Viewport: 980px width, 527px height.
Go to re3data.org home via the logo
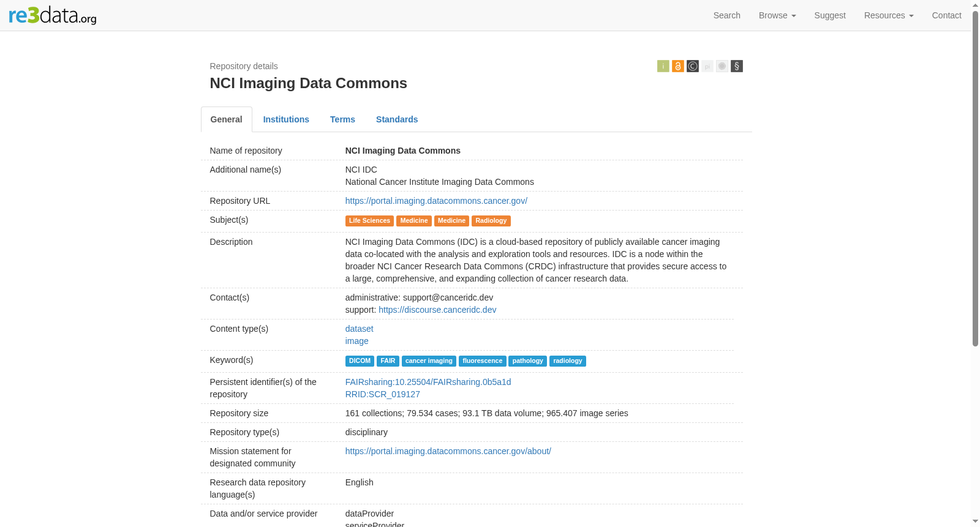click(x=53, y=15)
